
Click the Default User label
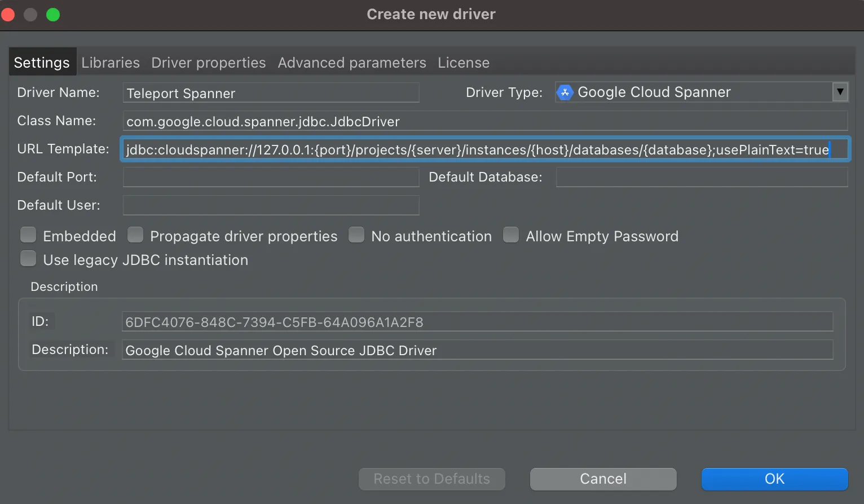pos(59,205)
